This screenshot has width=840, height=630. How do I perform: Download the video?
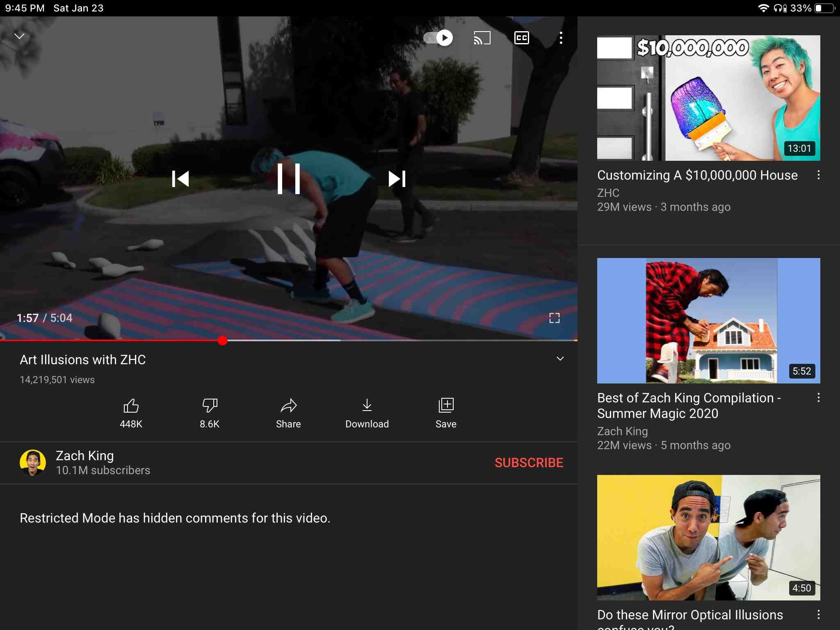click(x=367, y=413)
